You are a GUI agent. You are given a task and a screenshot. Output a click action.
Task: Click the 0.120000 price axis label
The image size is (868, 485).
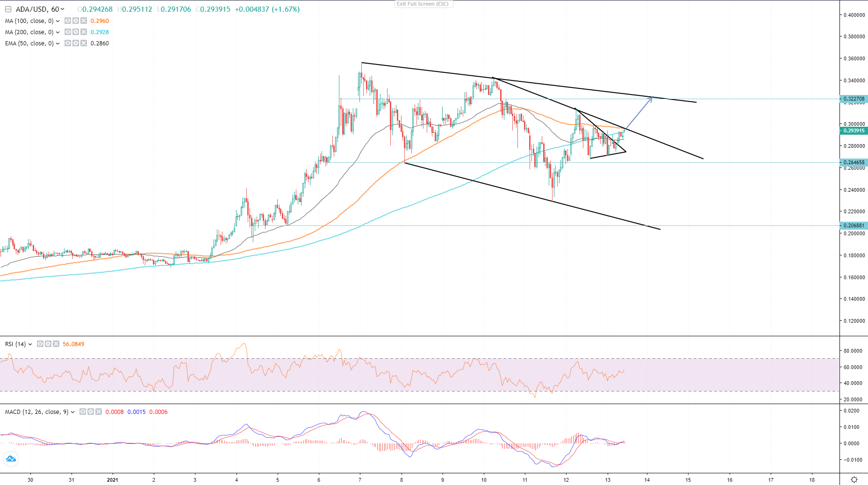854,321
